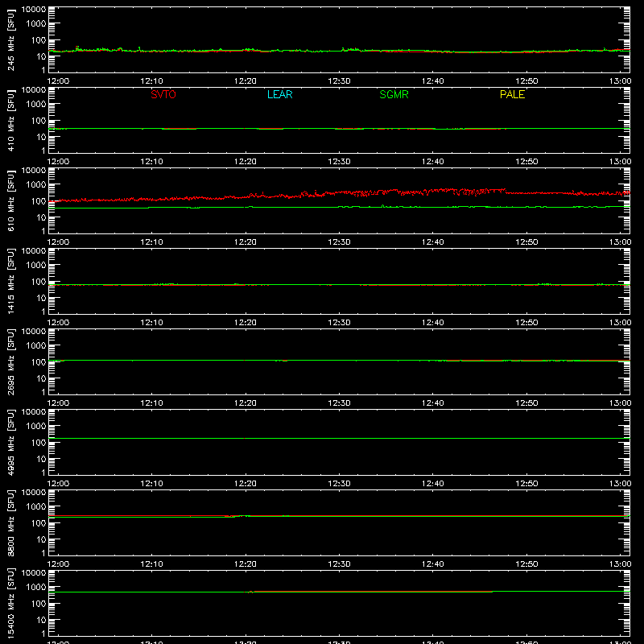Select the 8800 MHz [SFU] axis title
644x644 pixels.
click(10, 522)
